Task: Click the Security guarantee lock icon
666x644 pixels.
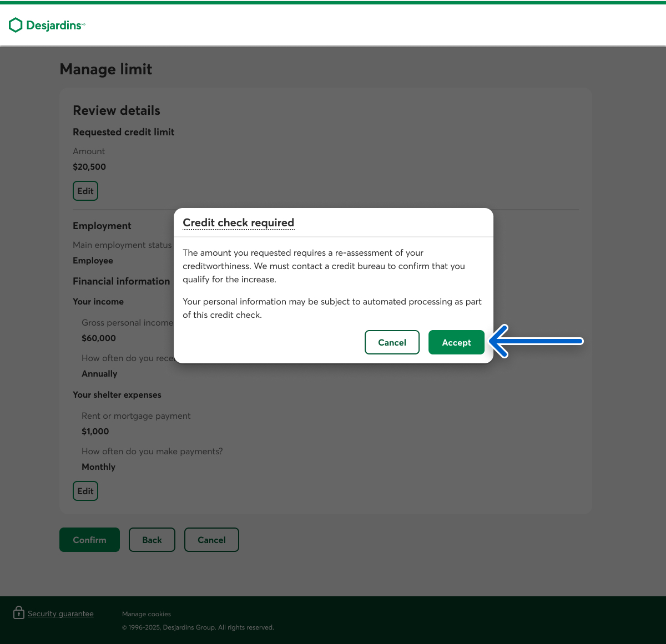Action: (x=19, y=613)
